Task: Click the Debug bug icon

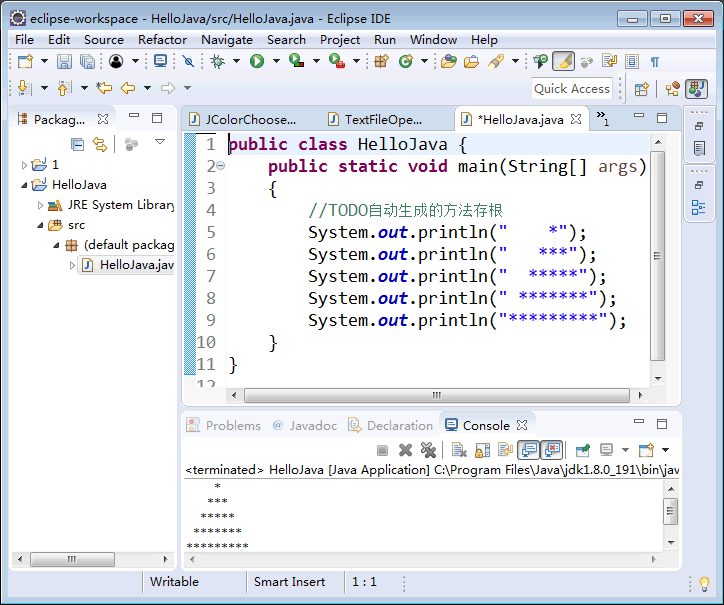Action: click(x=218, y=62)
